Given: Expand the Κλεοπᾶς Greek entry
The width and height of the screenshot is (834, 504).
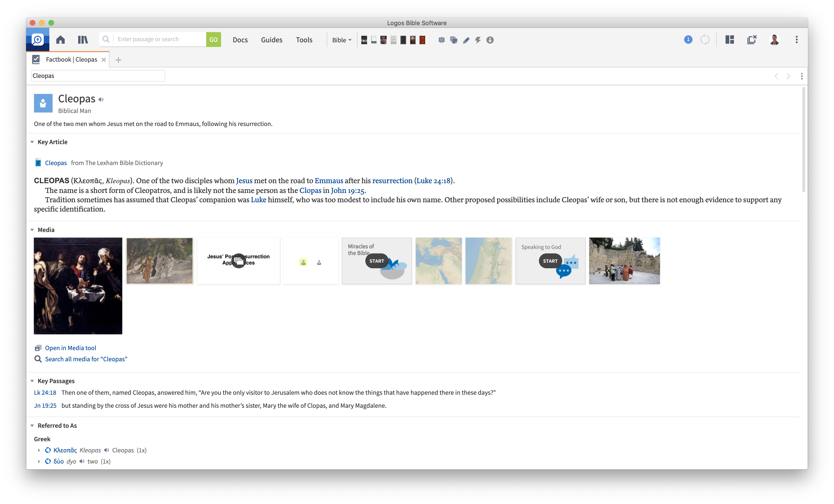Looking at the screenshot, I should click(x=39, y=450).
